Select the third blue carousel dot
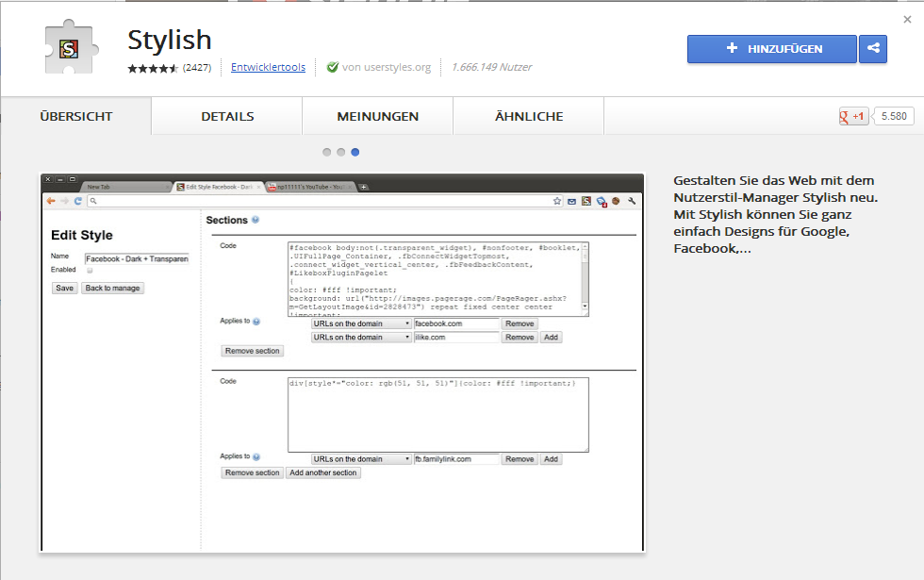Screen dimensions: 924x580 (355, 152)
